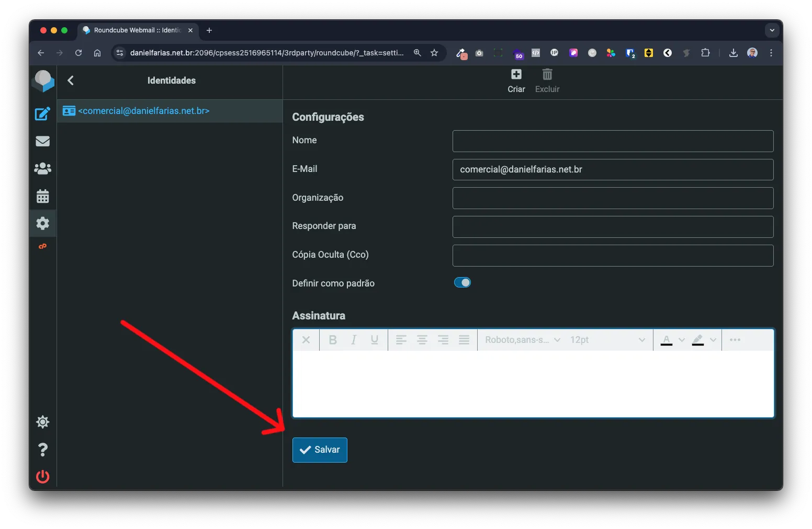Open the Contacts icon in sidebar
Screen dimensions: 812x529
pyautogui.click(x=42, y=168)
